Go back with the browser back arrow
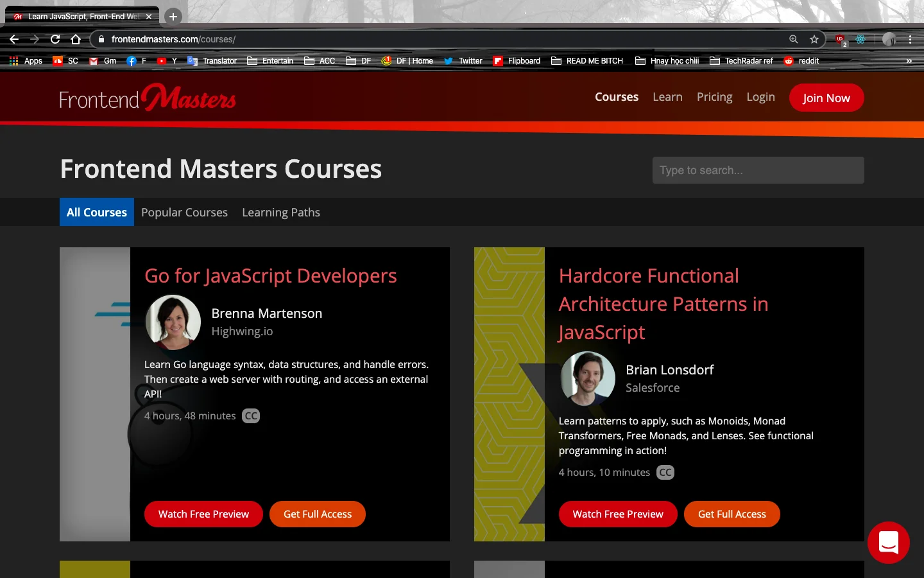Viewport: 924px width, 578px height. pos(14,39)
